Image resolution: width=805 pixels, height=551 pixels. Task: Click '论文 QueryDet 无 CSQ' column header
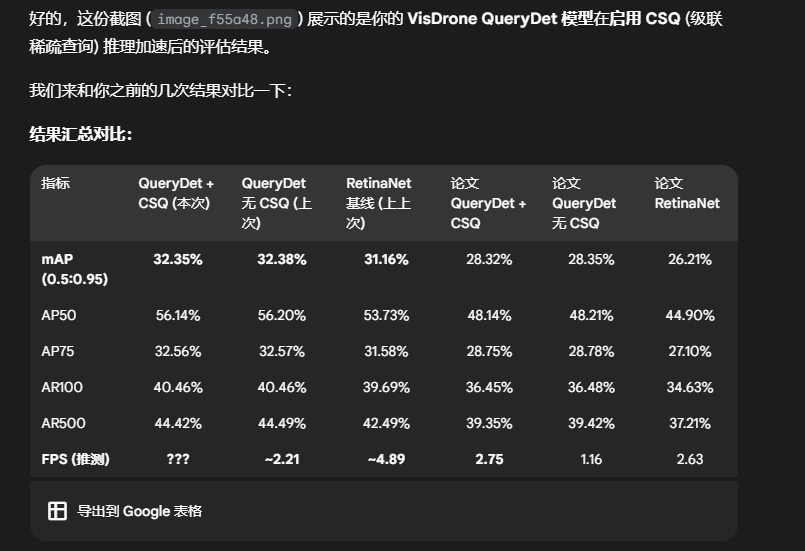(584, 203)
